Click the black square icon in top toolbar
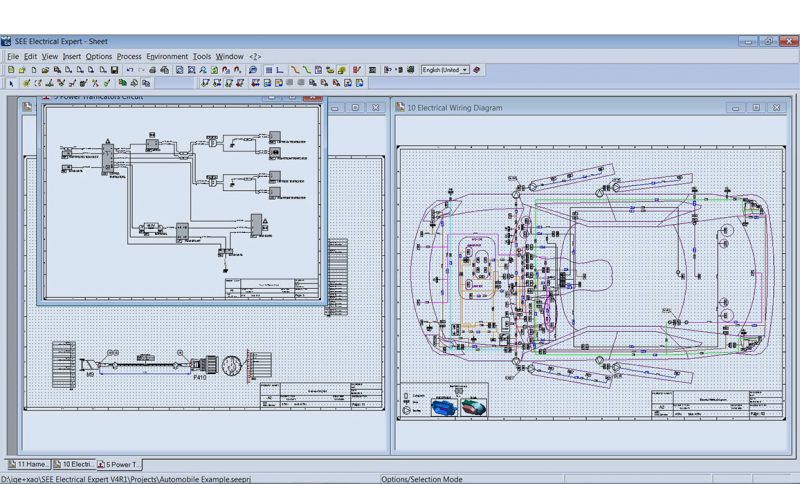Screen dimensions: 800x484 [372, 70]
